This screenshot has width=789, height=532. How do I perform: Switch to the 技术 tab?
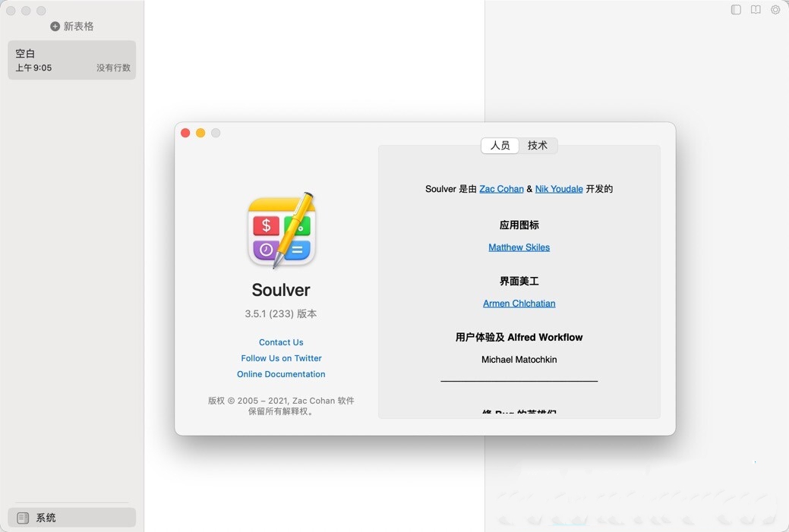(538, 145)
